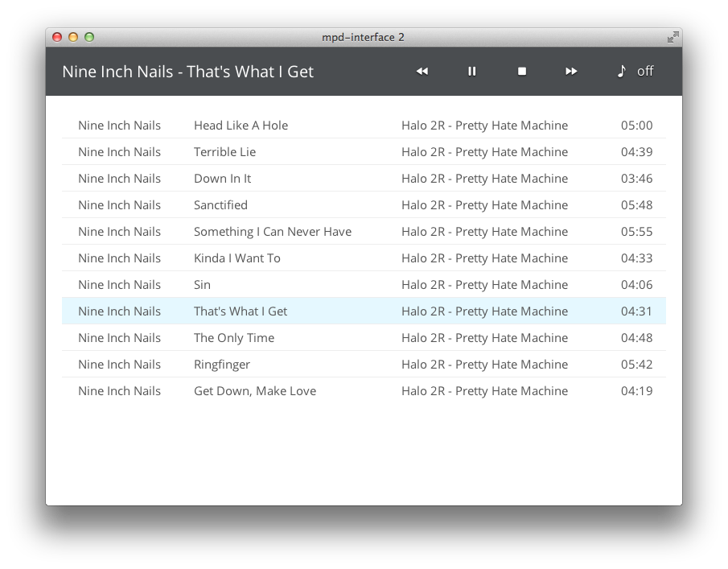The image size is (728, 569).
Task: Stop playback with the square button
Action: pyautogui.click(x=522, y=71)
